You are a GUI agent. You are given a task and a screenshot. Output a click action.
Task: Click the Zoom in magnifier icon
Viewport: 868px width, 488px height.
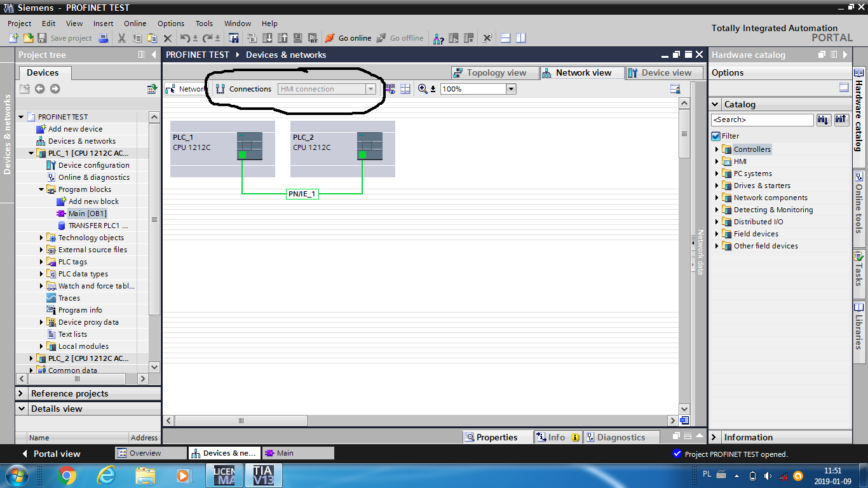pos(423,89)
